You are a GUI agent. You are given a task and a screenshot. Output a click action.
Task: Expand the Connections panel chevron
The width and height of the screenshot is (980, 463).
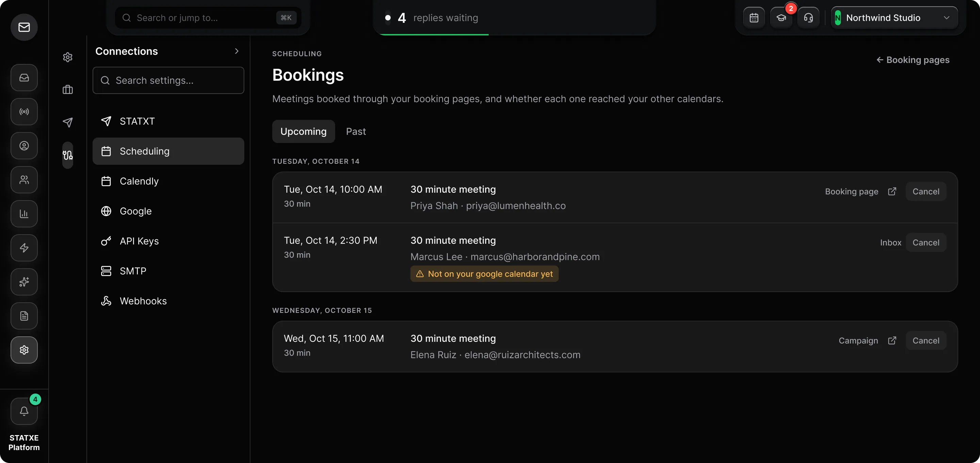[x=236, y=51]
